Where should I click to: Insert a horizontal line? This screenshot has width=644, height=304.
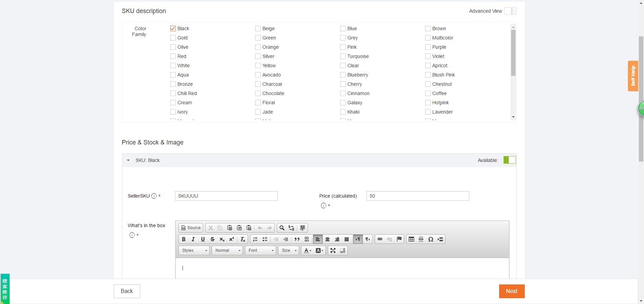[421, 239]
